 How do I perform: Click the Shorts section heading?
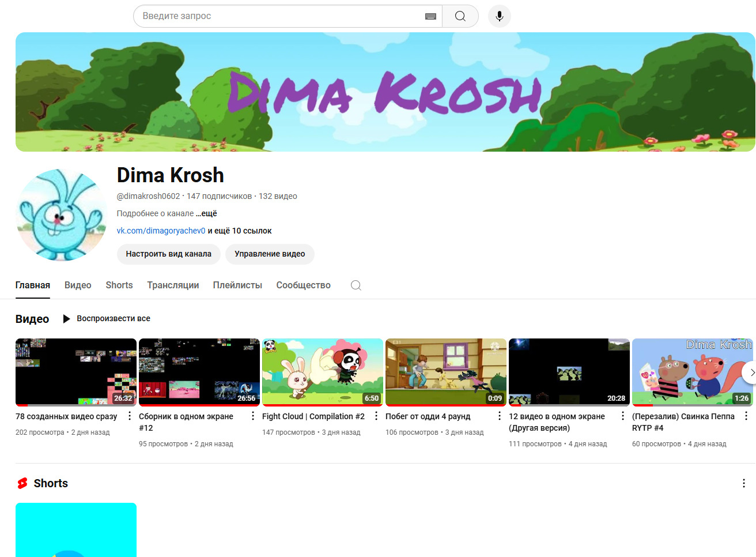pyautogui.click(x=51, y=483)
